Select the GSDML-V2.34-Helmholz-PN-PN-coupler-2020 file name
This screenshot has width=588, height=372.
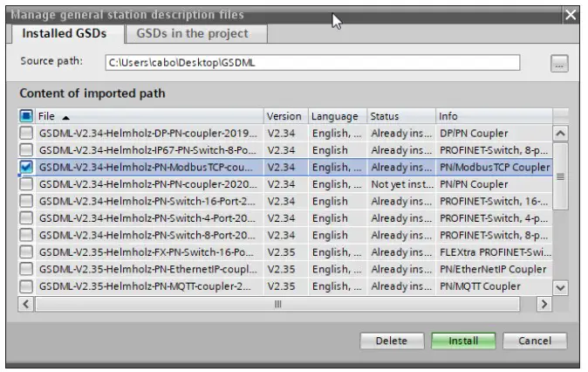tap(147, 184)
